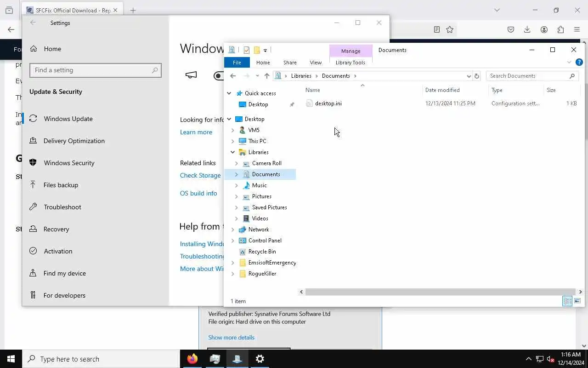Click the Properties icon in Explorer quick access toolbar
Image resolution: width=588 pixels, height=368 pixels.
tap(247, 50)
